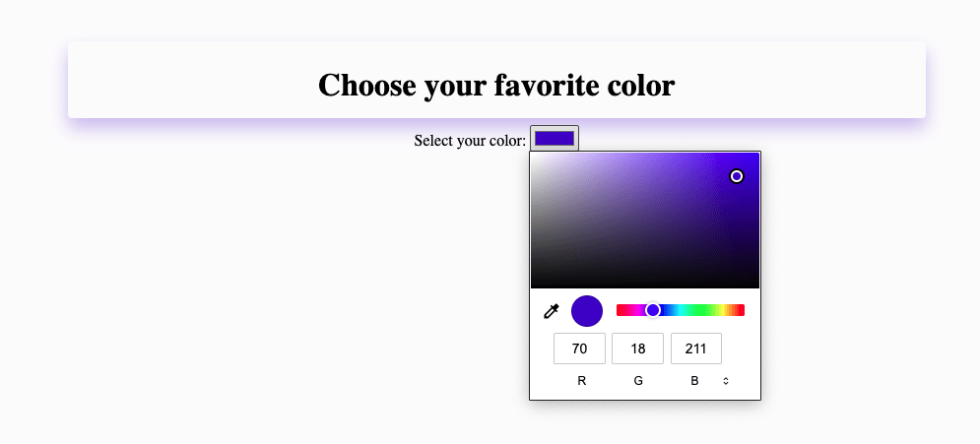Pick black along the gradient's bottom edge
This screenshot has width=980, height=444.
pyautogui.click(x=645, y=286)
